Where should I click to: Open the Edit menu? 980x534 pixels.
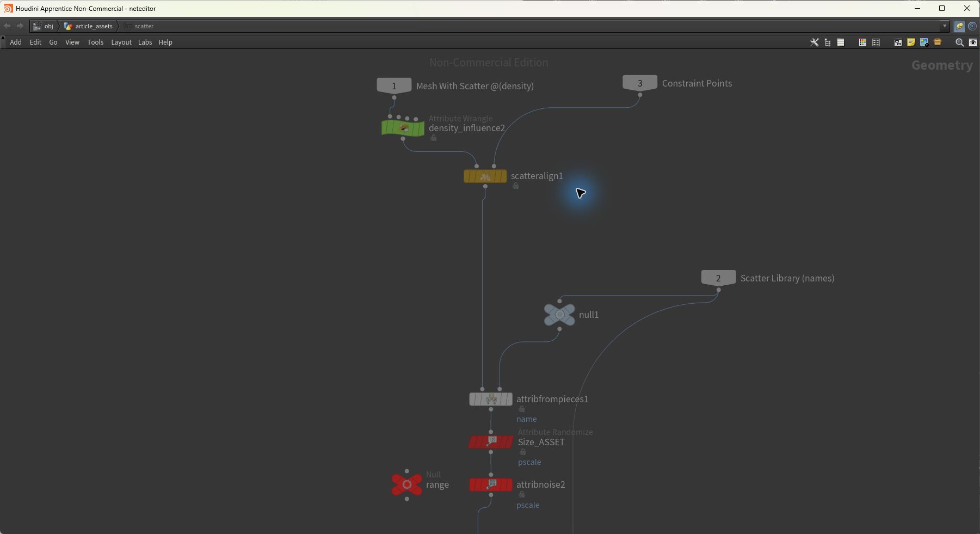pyautogui.click(x=35, y=42)
